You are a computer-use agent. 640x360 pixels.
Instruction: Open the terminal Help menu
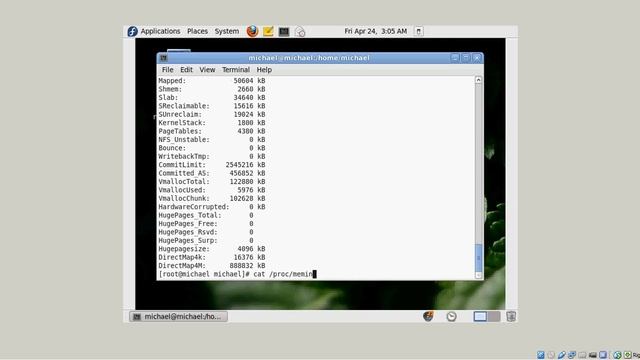[264, 70]
